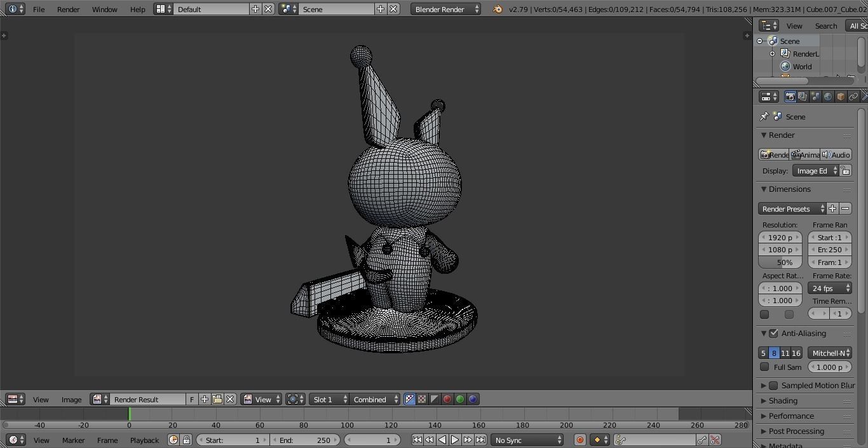This screenshot has height=448, width=868.
Task: Select the Render Layers properties tab
Action: point(803,97)
